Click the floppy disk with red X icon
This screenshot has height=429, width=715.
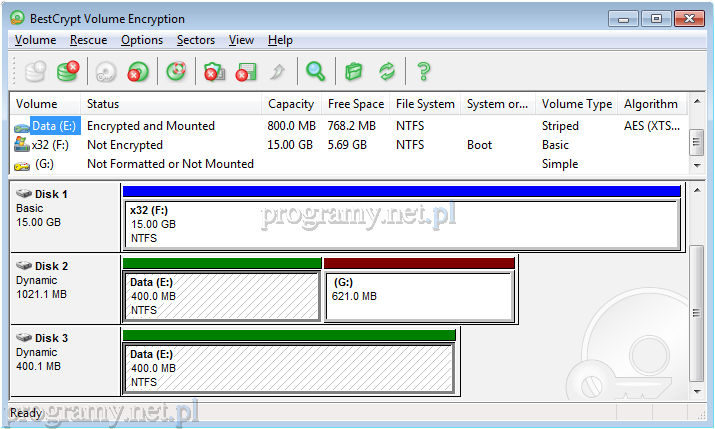[246, 71]
